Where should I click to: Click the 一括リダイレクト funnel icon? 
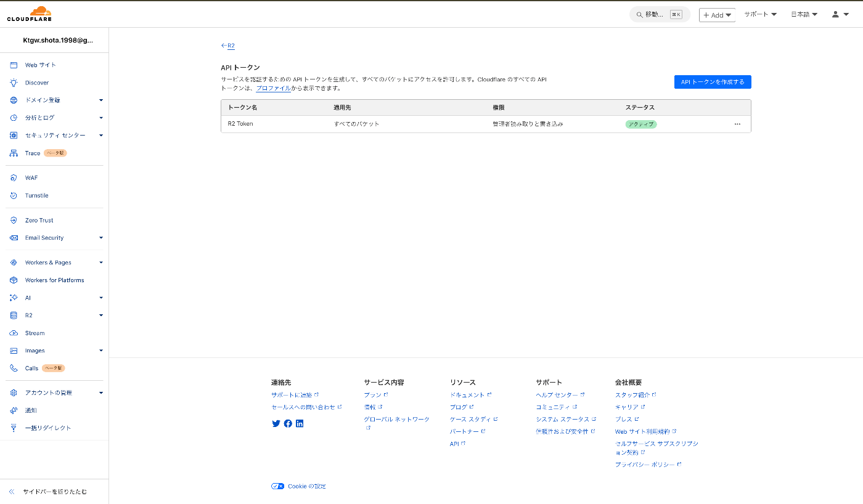click(14, 428)
